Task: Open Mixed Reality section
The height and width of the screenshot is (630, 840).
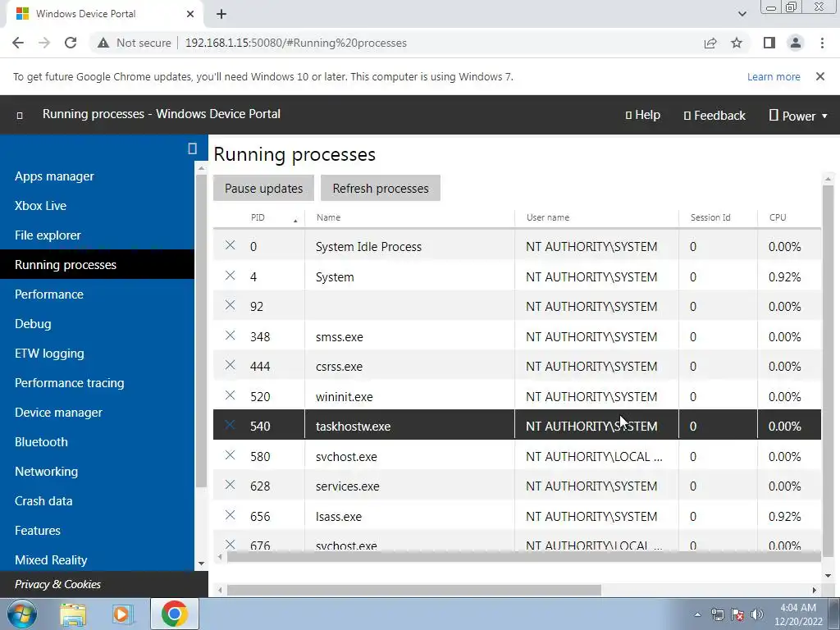Action: click(51, 559)
